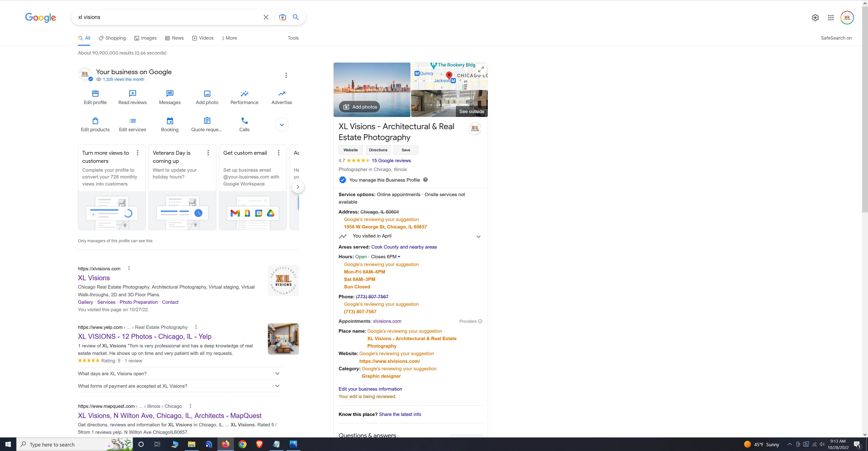Image resolution: width=868 pixels, height=451 pixels.
Task: Expand 'What days are XL Visions open?'
Action: (277, 373)
